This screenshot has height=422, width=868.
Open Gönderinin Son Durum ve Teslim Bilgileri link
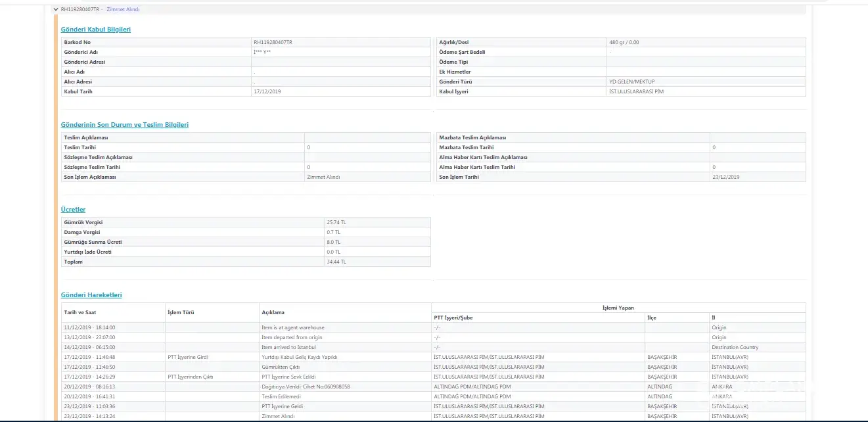(124, 125)
